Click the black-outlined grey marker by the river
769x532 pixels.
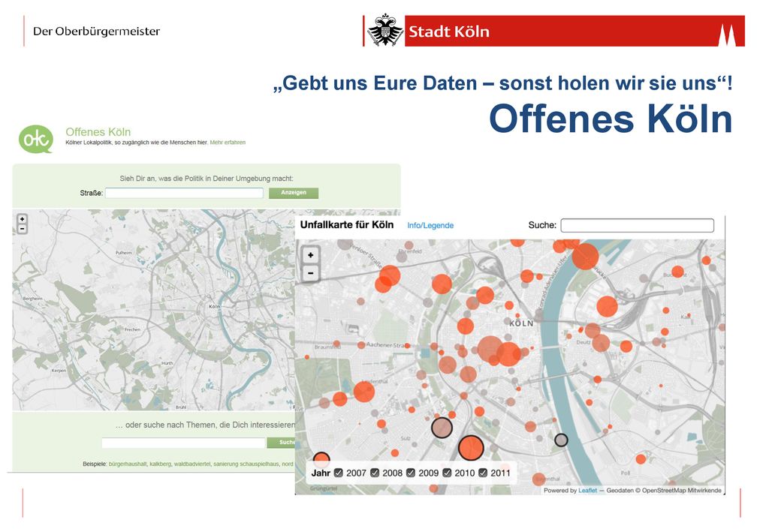(x=561, y=440)
